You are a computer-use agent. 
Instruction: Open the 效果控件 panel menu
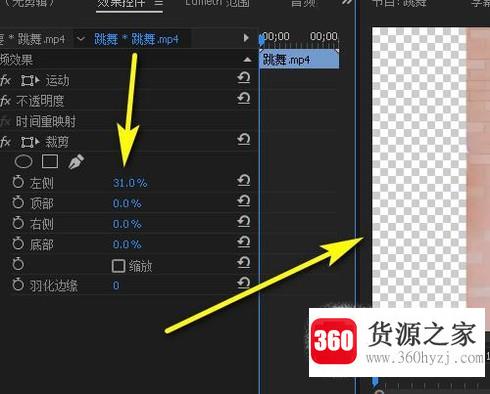click(159, 3)
